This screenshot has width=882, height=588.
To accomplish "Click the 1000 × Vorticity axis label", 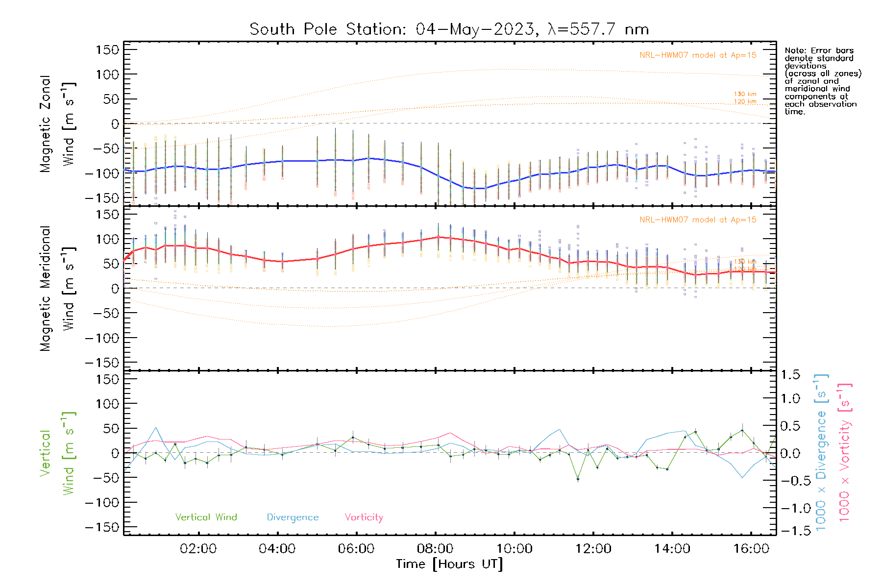I will (x=844, y=453).
